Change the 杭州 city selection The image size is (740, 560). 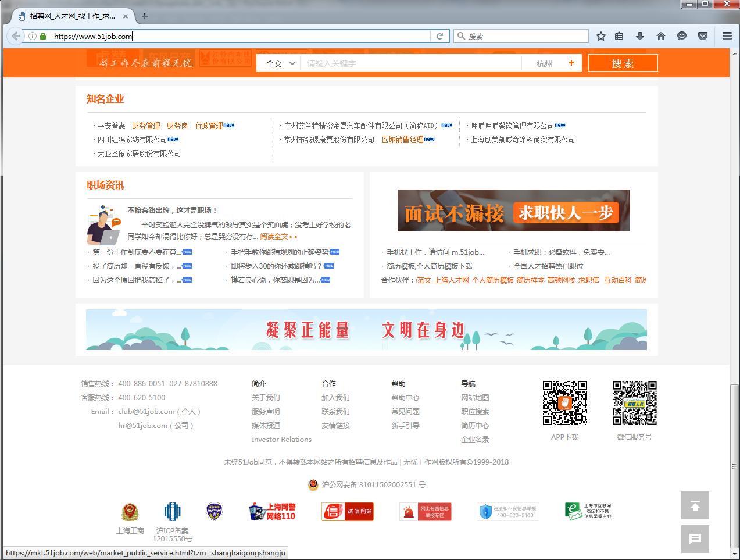(x=544, y=64)
